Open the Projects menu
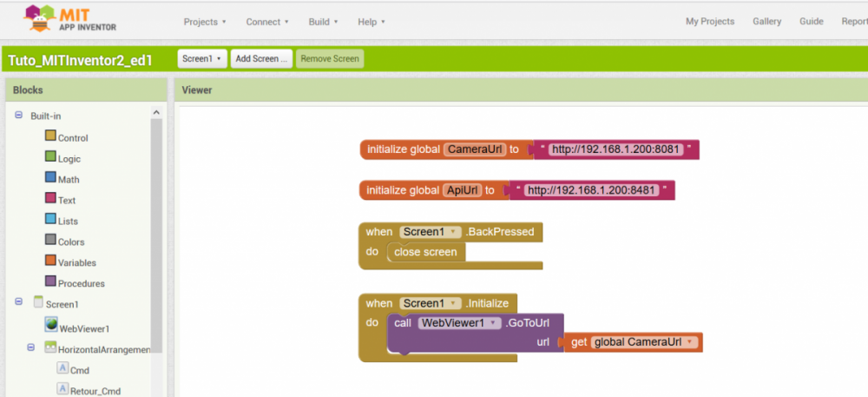 [x=205, y=22]
